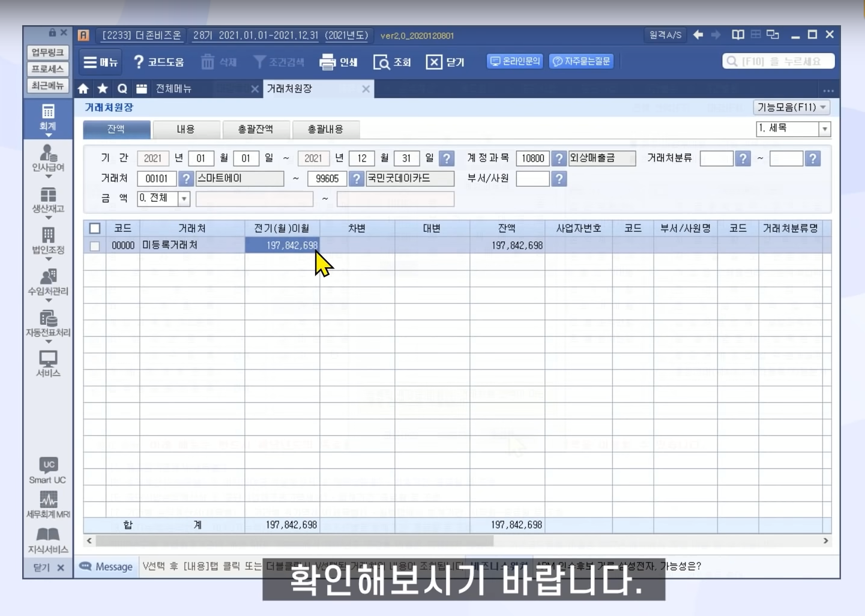Open lookup for 거래처 code 99605
Screen dimensions: 865x616
[356, 179]
